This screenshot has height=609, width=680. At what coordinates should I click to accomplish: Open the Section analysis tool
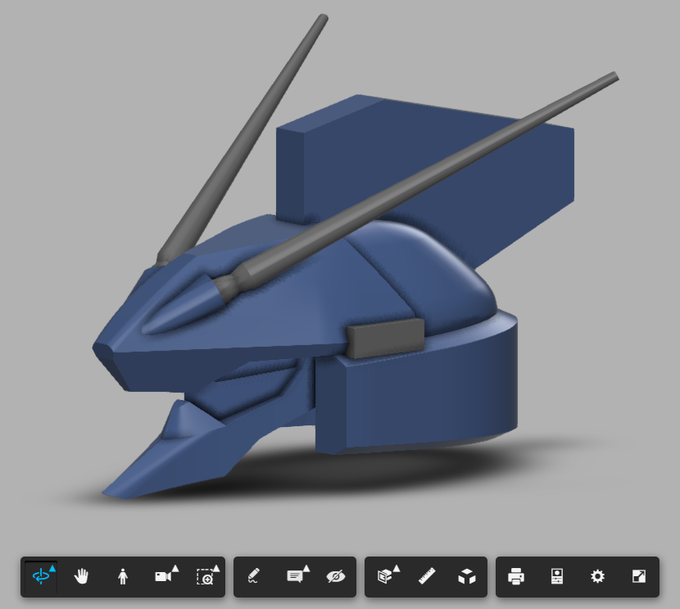point(385,576)
